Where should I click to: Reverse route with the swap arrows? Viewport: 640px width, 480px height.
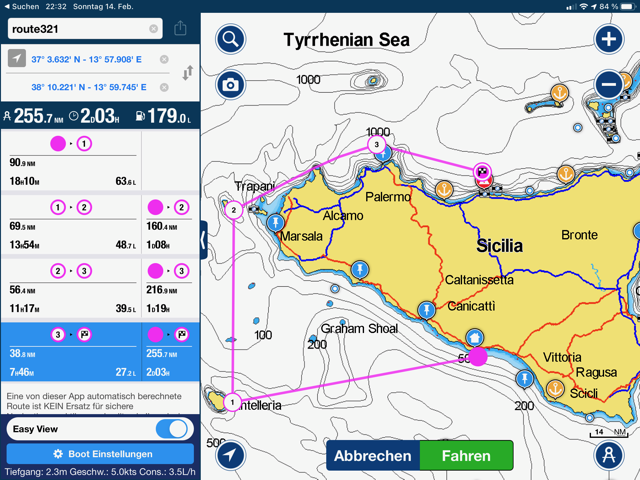click(187, 73)
